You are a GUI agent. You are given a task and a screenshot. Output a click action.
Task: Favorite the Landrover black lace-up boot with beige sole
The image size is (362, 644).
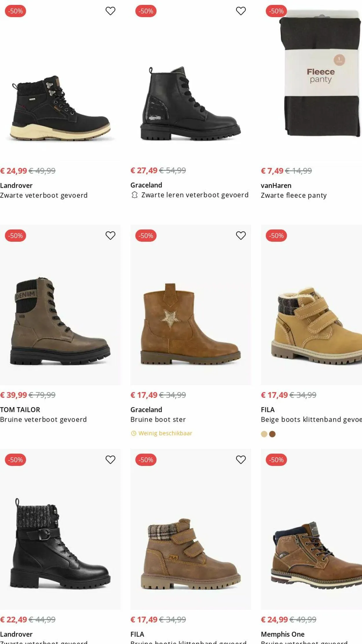coord(110,11)
